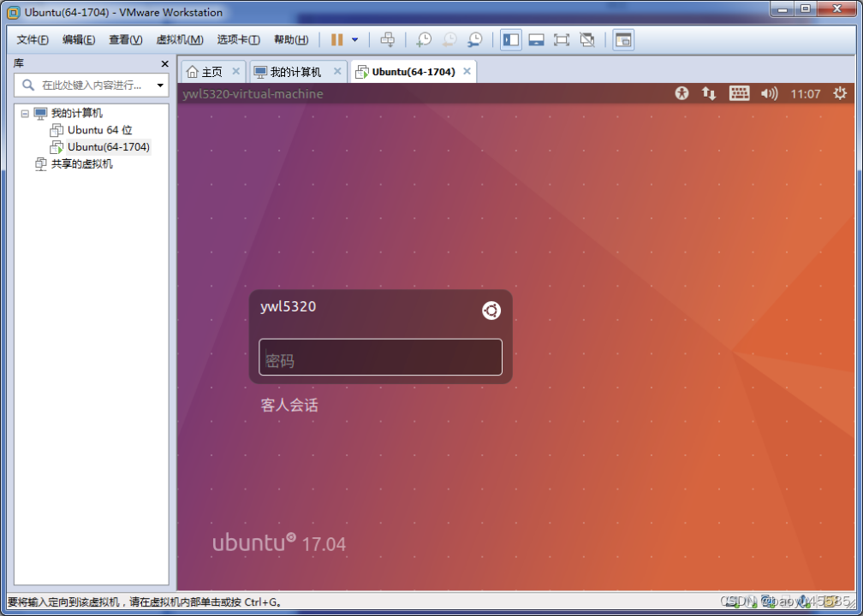Click the ywl5320 username on login box
The width and height of the screenshot is (863, 616).
coord(289,307)
